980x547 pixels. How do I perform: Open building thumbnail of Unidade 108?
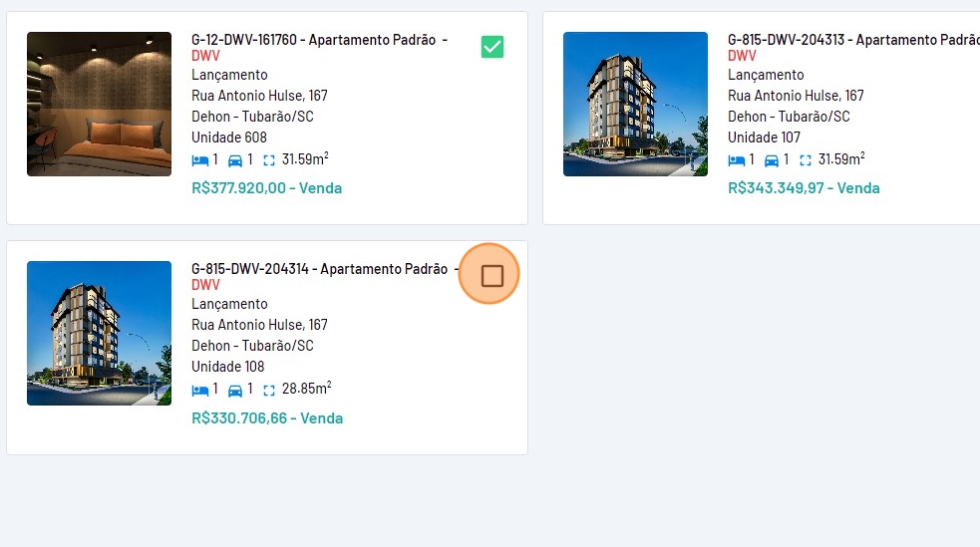click(x=99, y=333)
